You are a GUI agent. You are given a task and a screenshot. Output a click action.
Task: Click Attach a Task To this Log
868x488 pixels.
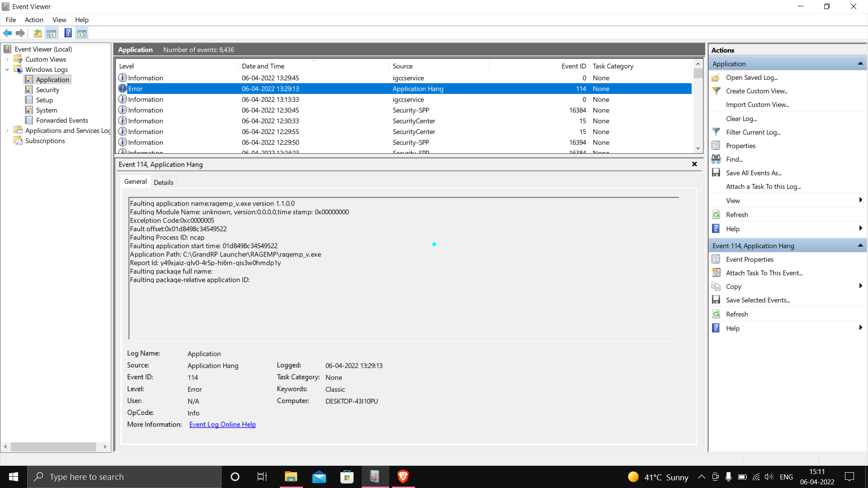pos(763,187)
